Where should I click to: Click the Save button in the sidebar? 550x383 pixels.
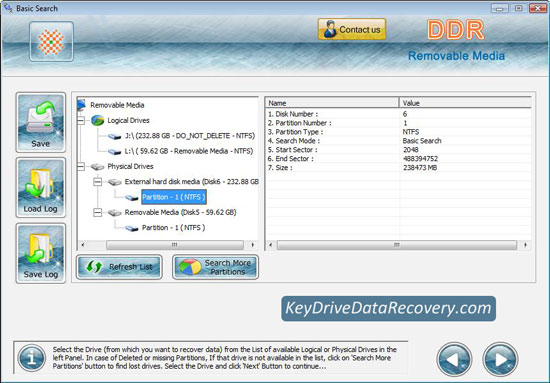pyautogui.click(x=41, y=122)
